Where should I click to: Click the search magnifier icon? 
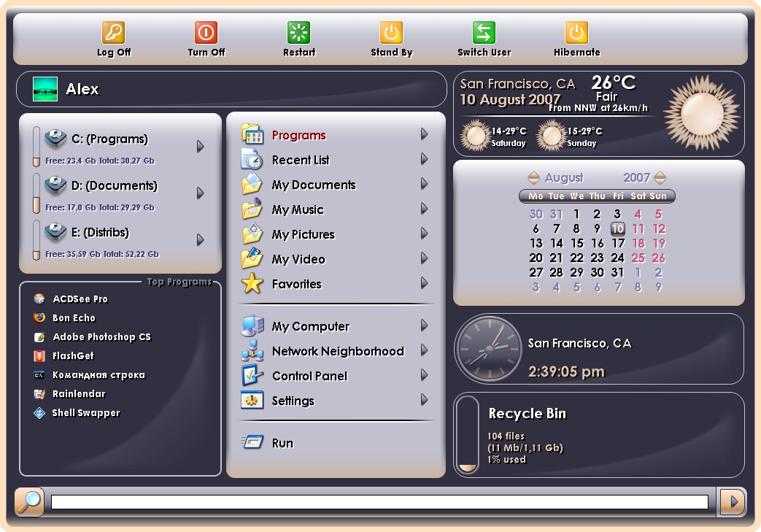[30, 501]
